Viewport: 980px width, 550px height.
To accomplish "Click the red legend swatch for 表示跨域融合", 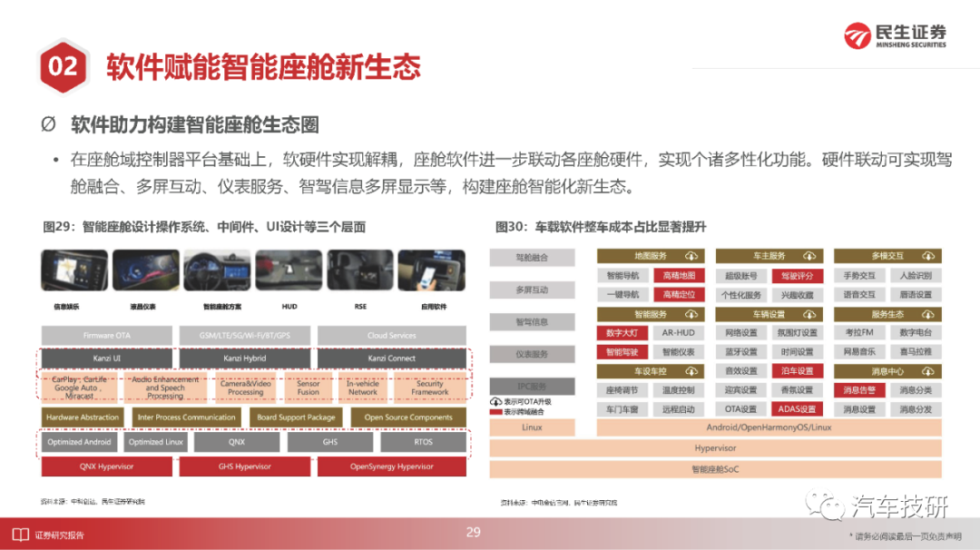I will pos(495,412).
